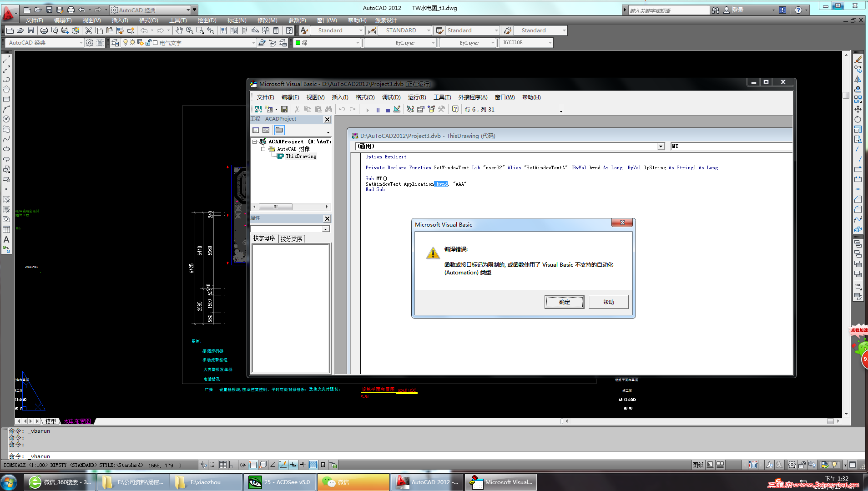Open the BYCOLOR plot style dropdown
Screen dimensions: 868x491
click(526, 43)
